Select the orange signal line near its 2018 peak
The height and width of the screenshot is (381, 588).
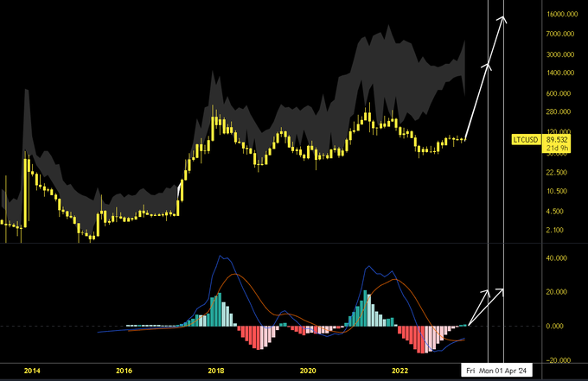coord(234,274)
